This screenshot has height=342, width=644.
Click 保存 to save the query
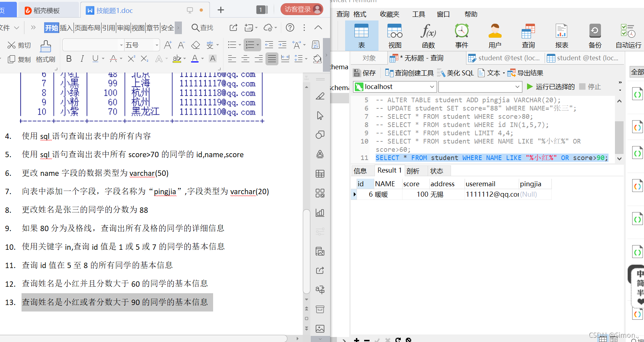[x=365, y=73]
